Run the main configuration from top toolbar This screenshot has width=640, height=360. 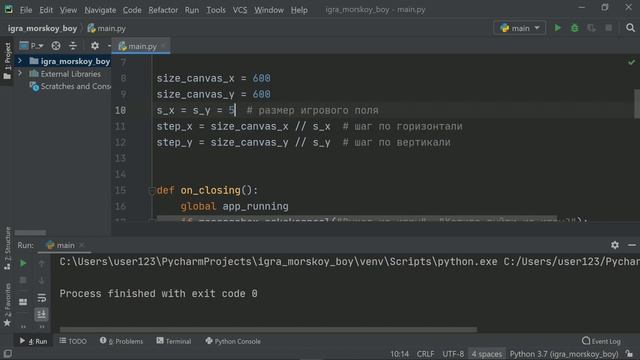pos(558,28)
